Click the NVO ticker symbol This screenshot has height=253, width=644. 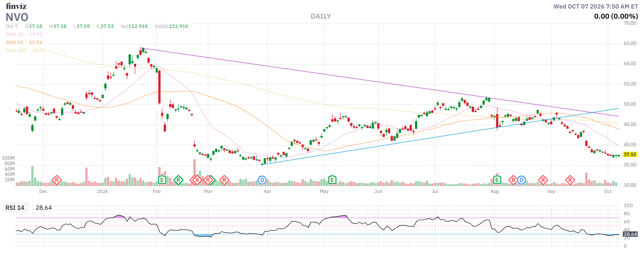click(17, 17)
